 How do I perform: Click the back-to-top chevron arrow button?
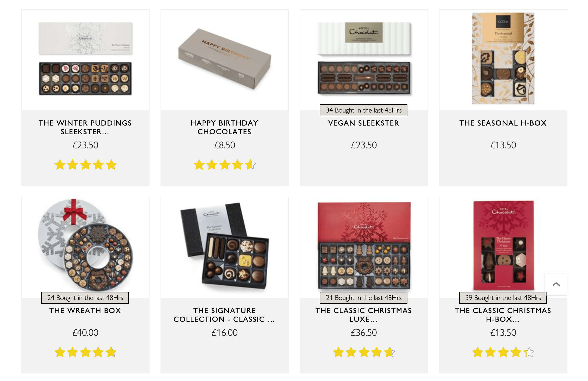(556, 284)
